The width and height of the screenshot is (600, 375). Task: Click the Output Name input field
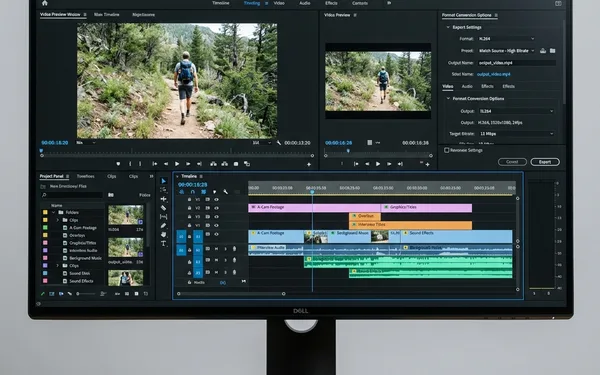(x=517, y=63)
